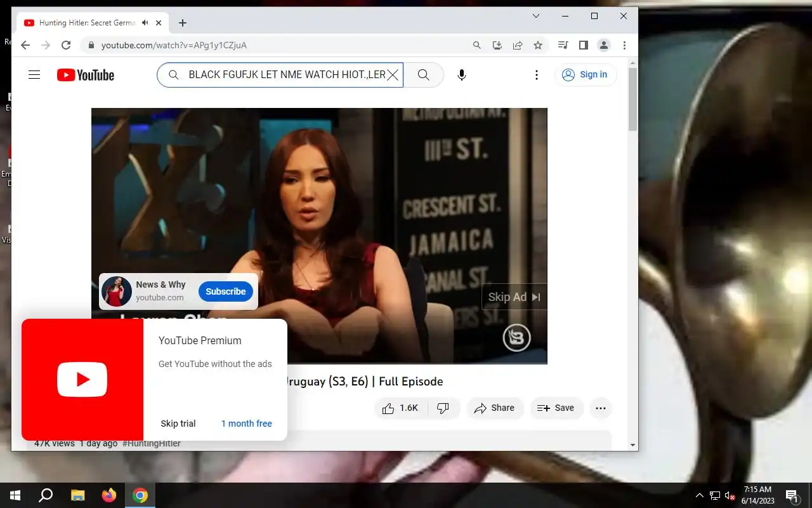
Task: Accept 1 month free Premium offer
Action: (x=247, y=424)
